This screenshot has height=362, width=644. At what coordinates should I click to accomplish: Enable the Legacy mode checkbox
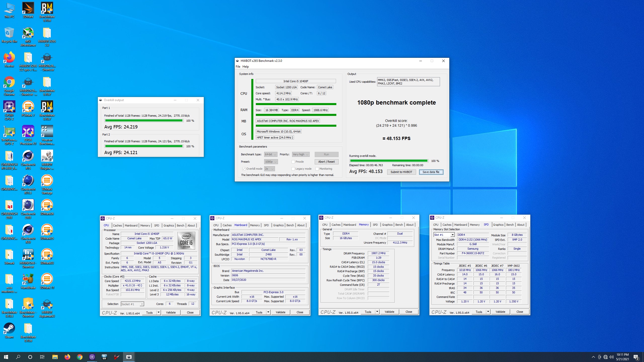click(293, 169)
